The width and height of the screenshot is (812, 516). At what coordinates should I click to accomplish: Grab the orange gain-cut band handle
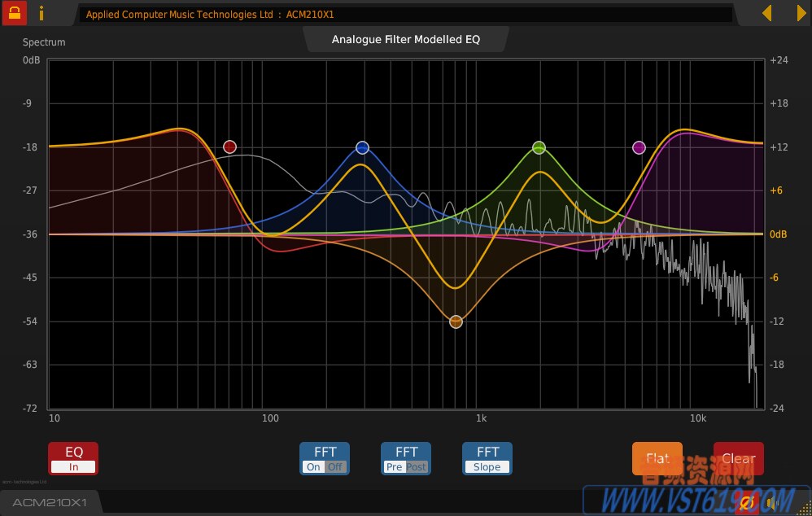pos(455,321)
